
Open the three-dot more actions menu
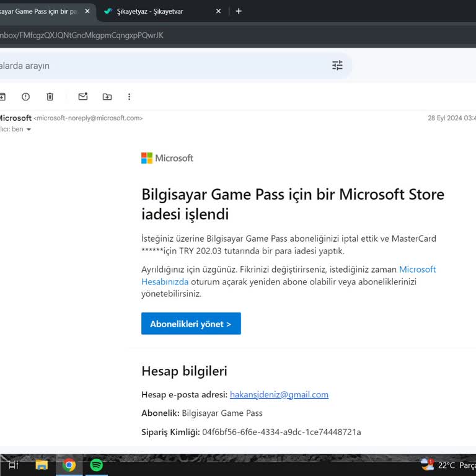[x=129, y=97]
